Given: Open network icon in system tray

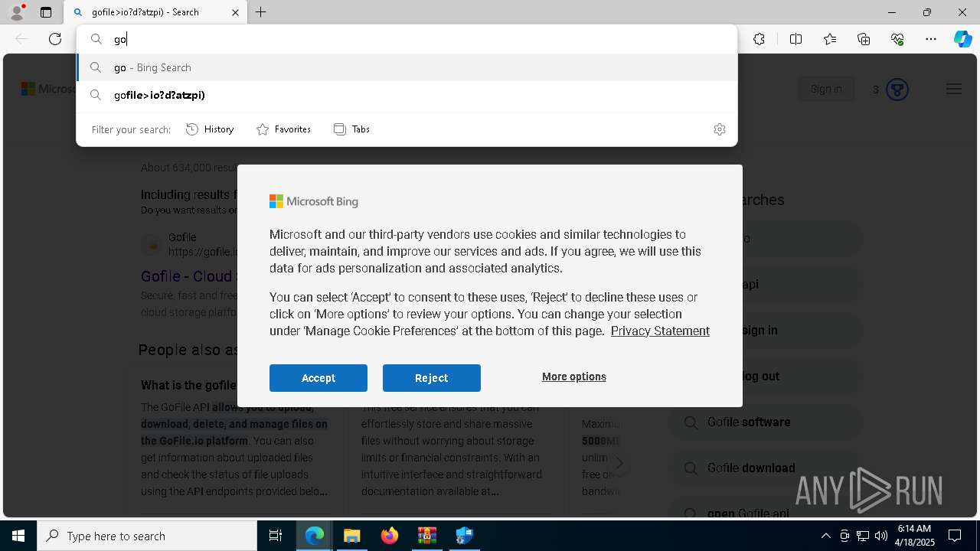Looking at the screenshot, I should tap(863, 536).
